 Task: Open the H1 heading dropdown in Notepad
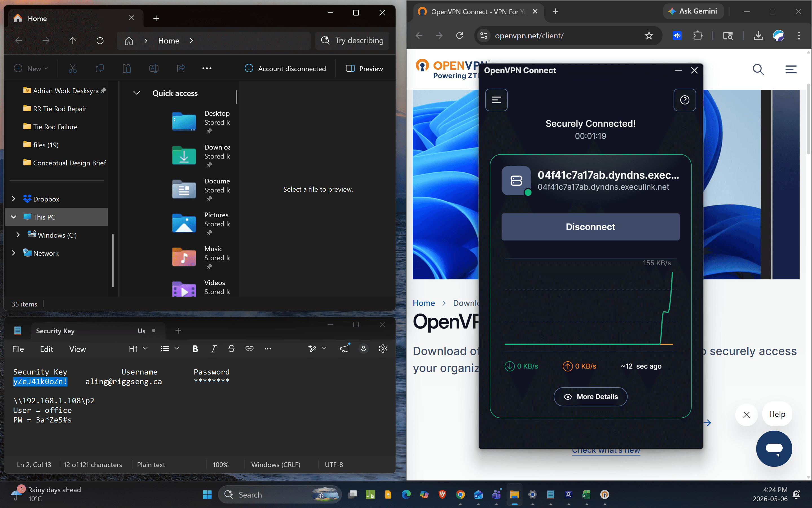pos(138,349)
